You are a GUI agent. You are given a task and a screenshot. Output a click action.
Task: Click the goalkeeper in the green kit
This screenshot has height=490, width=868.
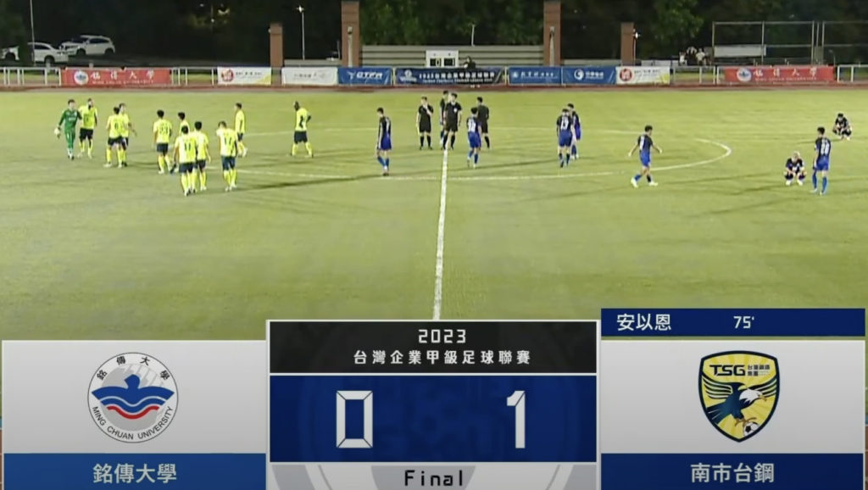point(70,129)
